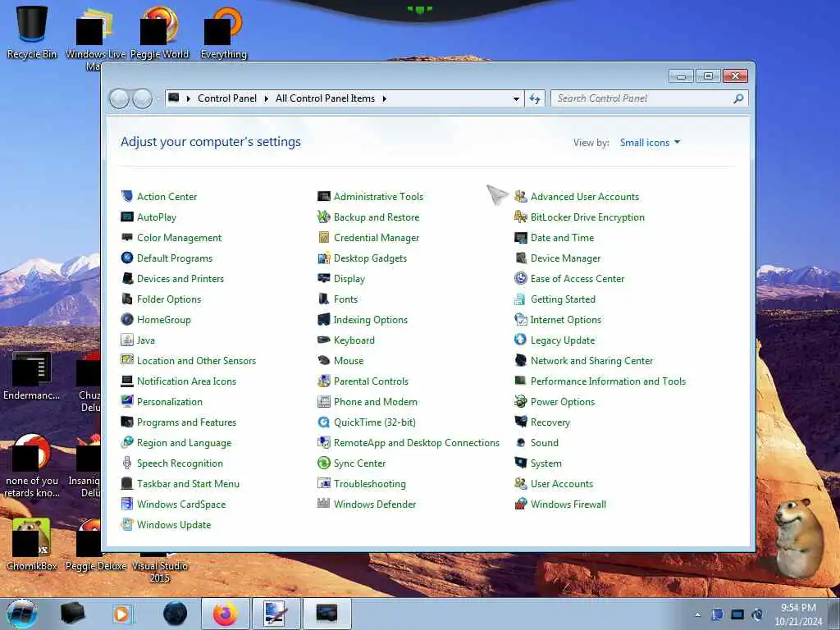Open Network and Sharing Center link
This screenshot has width=840, height=630.
click(591, 361)
